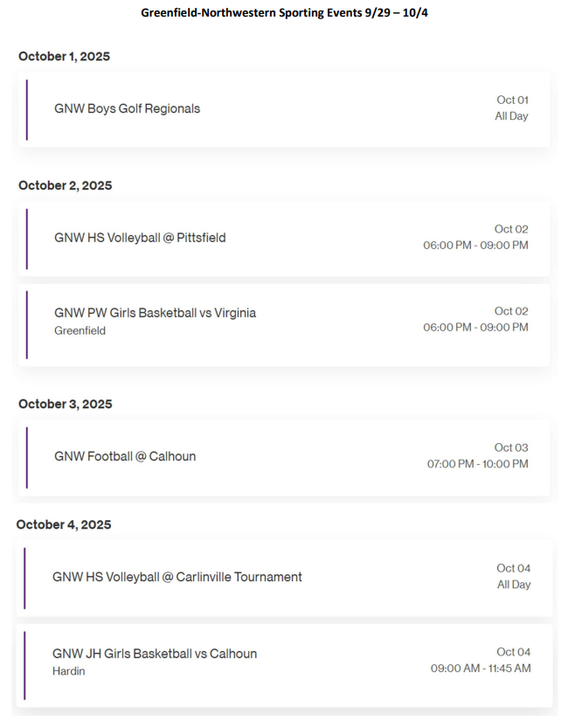Viewport: 575px width, 728px height.
Task: Click the Greenfield-Northwestern Sporting Events page title
Action: (x=285, y=14)
